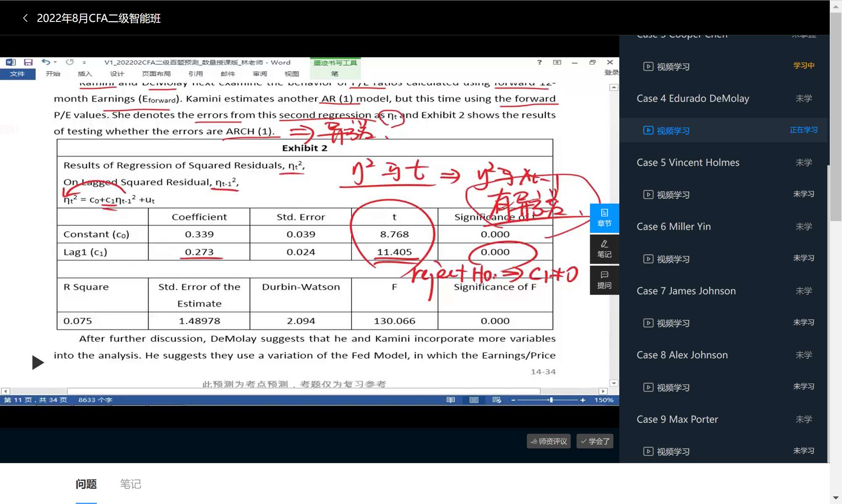
Task: Go back using the arrow beside course title
Action: click(x=25, y=18)
